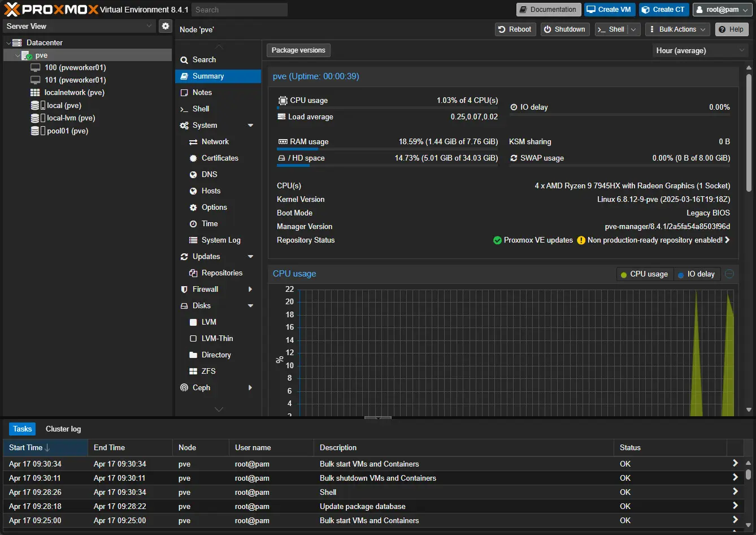Viewport: 756px width, 535px height.
Task: Open localnetwork (pve) in the tree
Action: click(x=74, y=92)
